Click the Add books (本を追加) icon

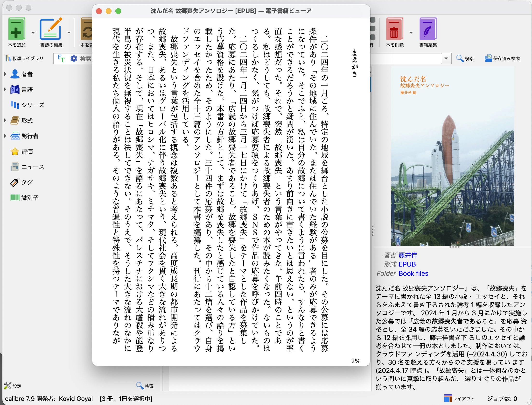[17, 29]
